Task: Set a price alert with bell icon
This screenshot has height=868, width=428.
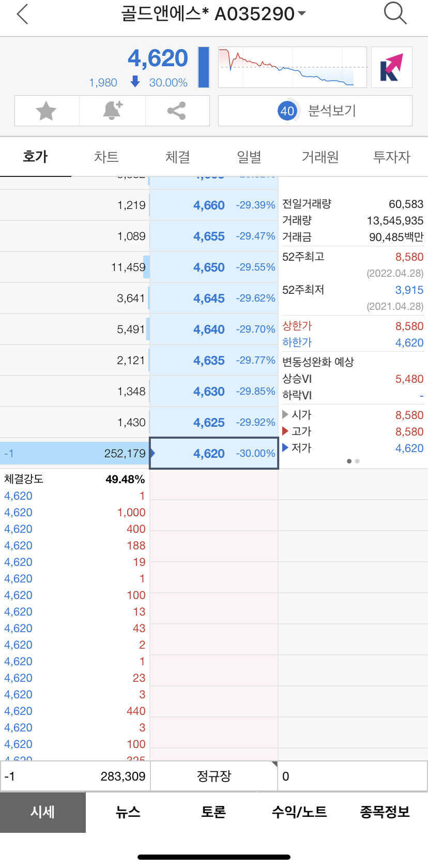Action: pos(112,111)
